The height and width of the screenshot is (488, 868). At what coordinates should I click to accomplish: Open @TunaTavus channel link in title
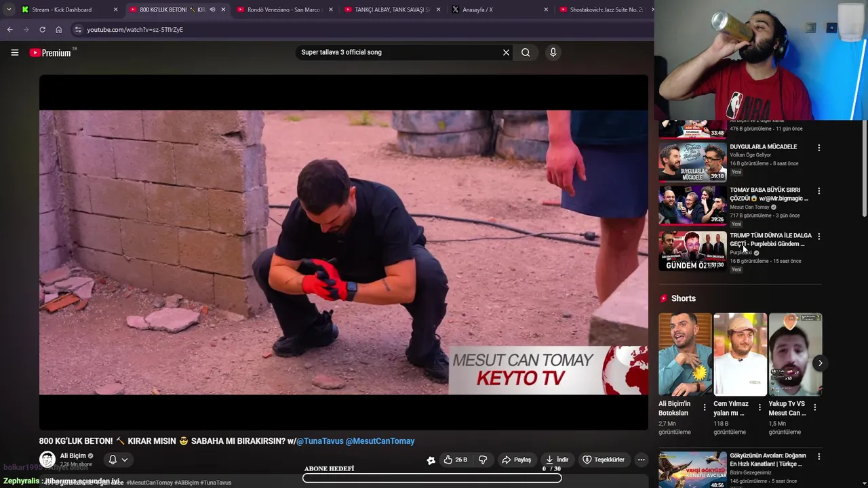[320, 441]
